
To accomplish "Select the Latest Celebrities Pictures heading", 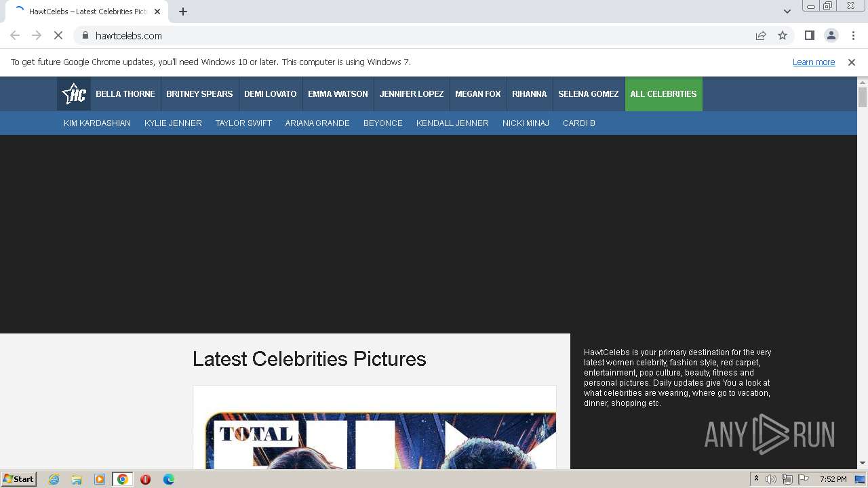I will click(x=309, y=359).
